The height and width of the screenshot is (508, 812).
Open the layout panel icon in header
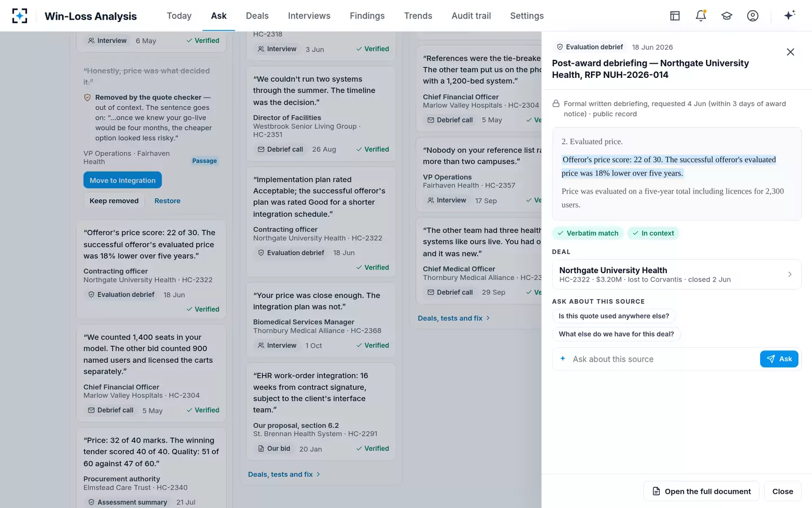675,16
